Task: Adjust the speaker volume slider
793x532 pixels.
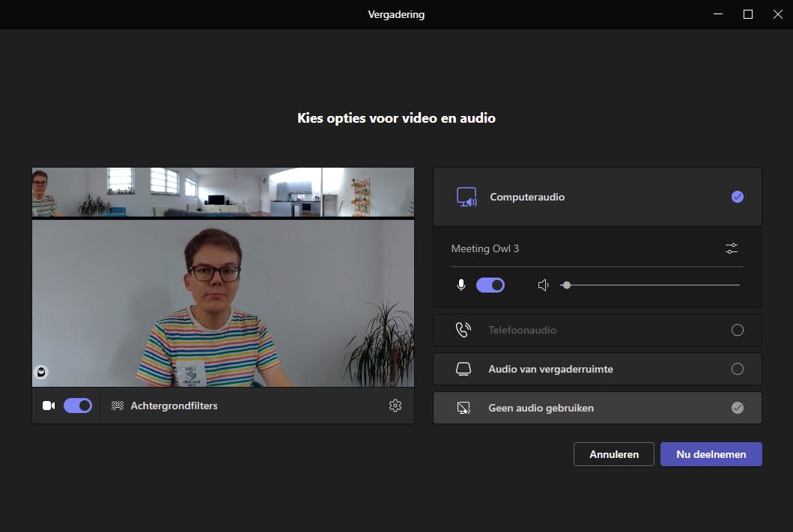Action: coord(567,284)
